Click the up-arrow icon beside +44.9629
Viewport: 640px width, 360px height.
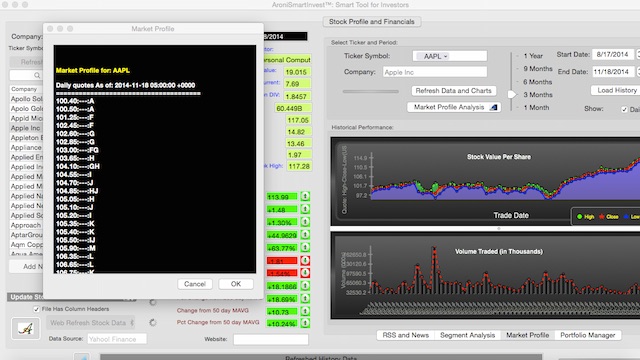click(305, 235)
